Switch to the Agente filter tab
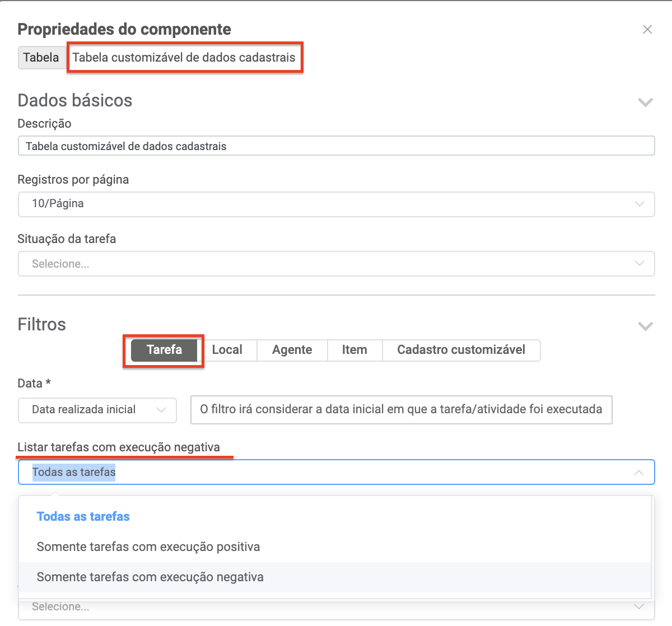 pos(292,350)
